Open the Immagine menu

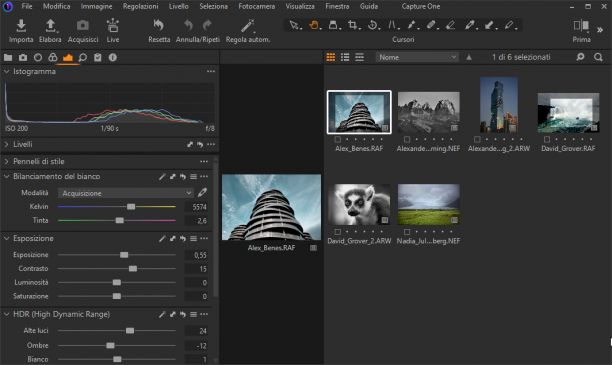pyautogui.click(x=96, y=6)
